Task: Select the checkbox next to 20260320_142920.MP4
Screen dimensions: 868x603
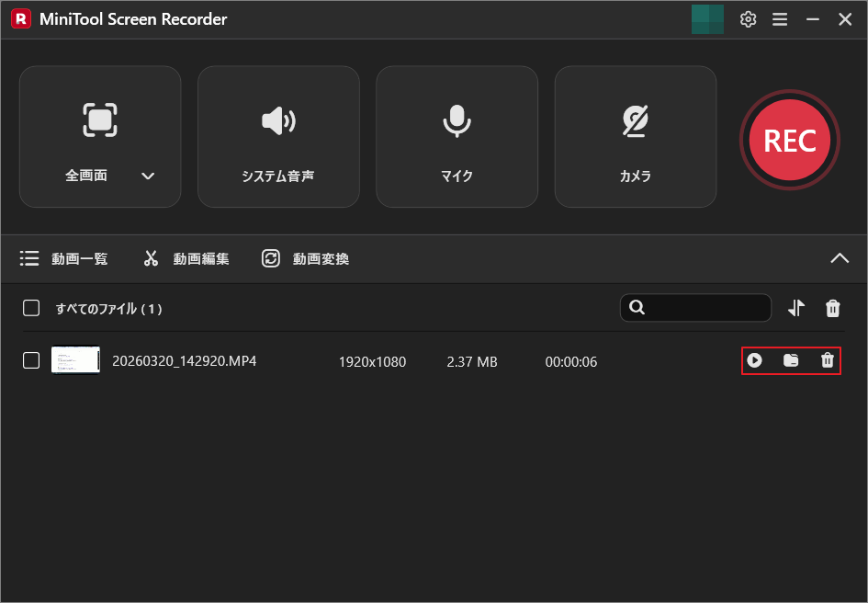Action: coord(30,360)
